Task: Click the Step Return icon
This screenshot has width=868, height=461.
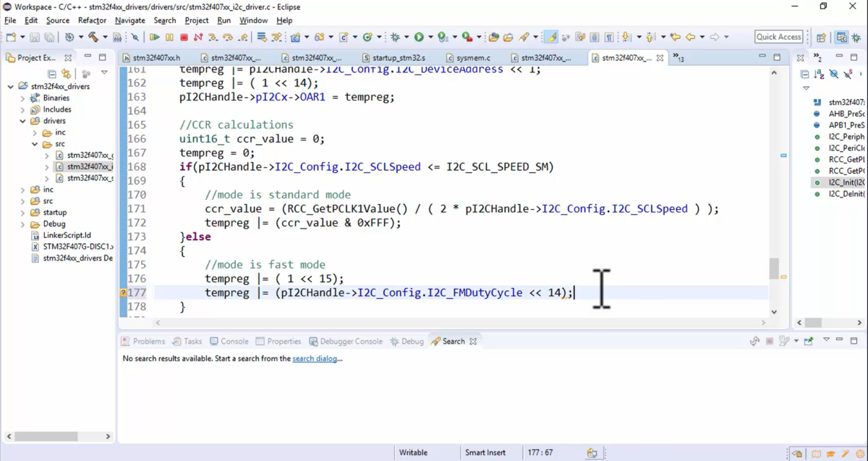Action: pos(243,37)
